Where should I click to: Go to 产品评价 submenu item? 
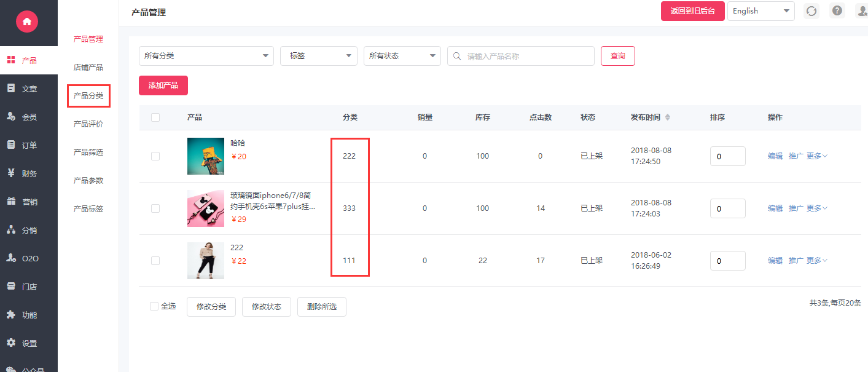88,124
